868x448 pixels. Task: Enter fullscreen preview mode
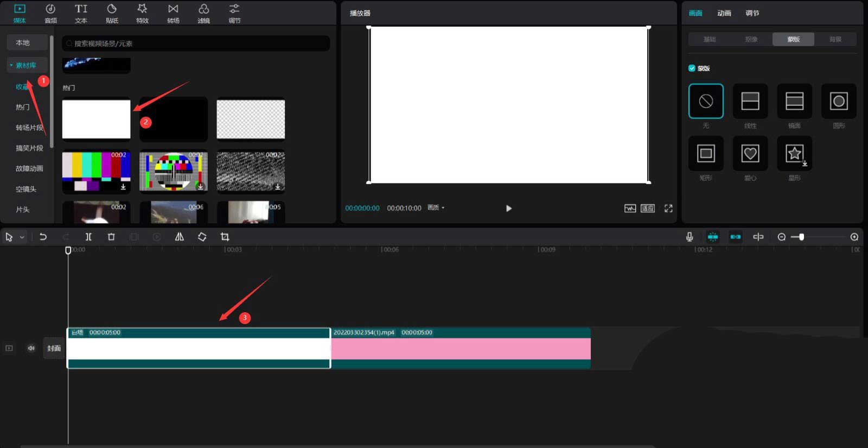[668, 209]
